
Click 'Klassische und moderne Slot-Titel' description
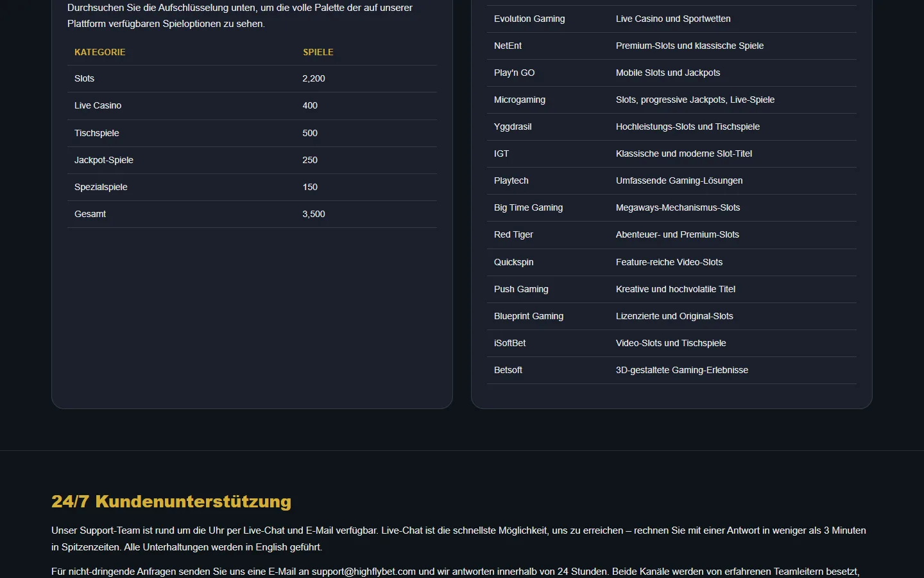[x=684, y=153]
